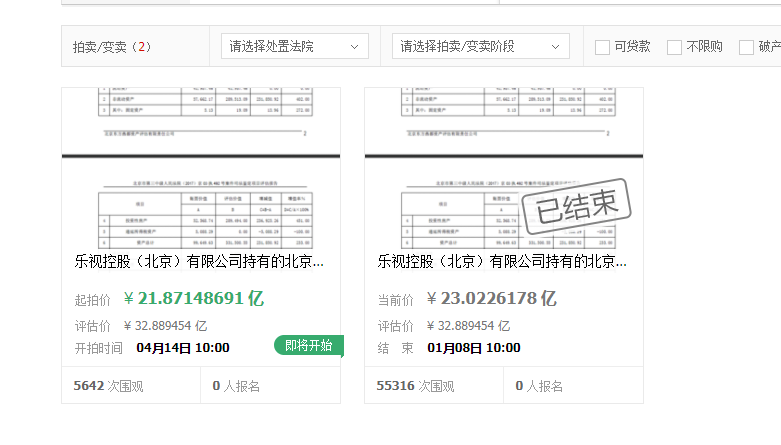Select the 拍卖/变卖 (2) tab
Image resolution: width=781 pixels, height=445 pixels.
[x=112, y=47]
